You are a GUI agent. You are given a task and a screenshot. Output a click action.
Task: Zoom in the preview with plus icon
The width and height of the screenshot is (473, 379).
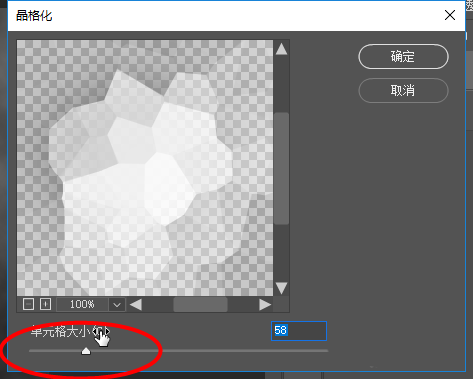[45, 304]
